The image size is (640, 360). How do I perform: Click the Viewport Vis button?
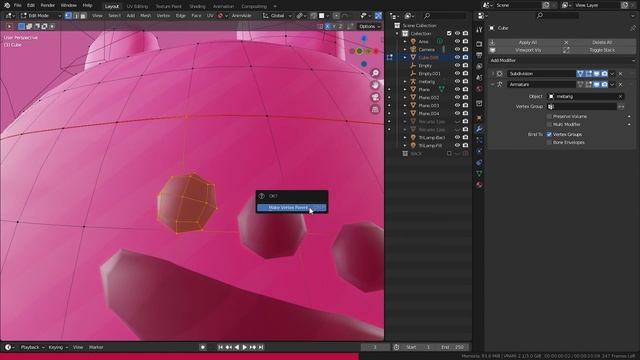coord(524,50)
